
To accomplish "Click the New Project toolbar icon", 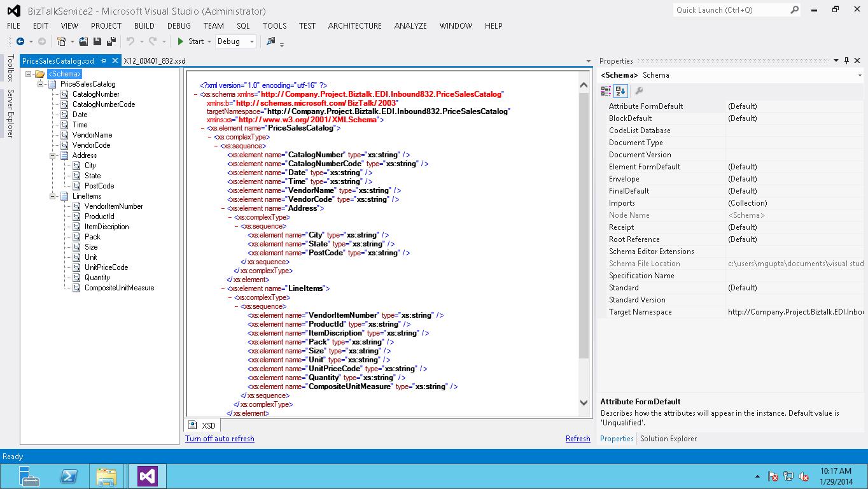I will coord(61,41).
